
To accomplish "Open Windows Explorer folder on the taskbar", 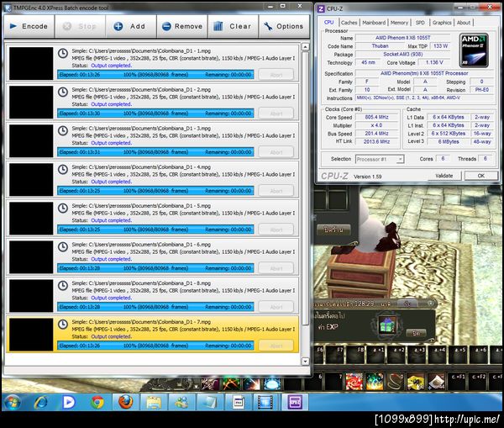I will (154, 402).
